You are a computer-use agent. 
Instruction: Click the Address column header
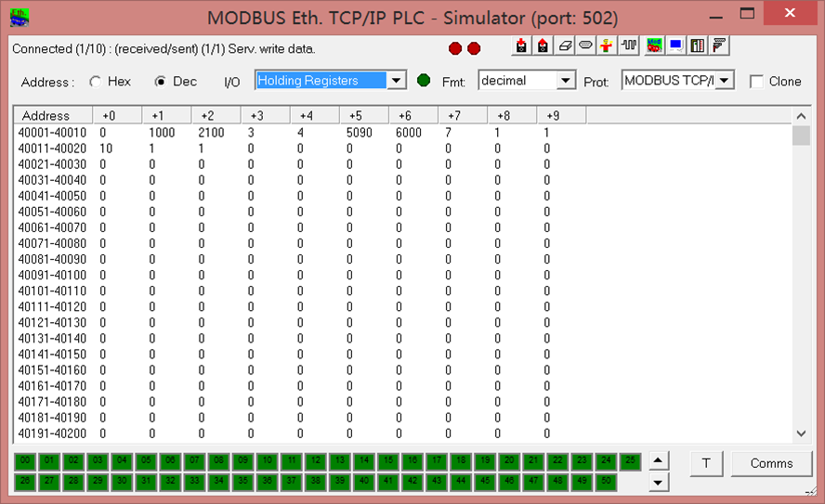pos(53,116)
